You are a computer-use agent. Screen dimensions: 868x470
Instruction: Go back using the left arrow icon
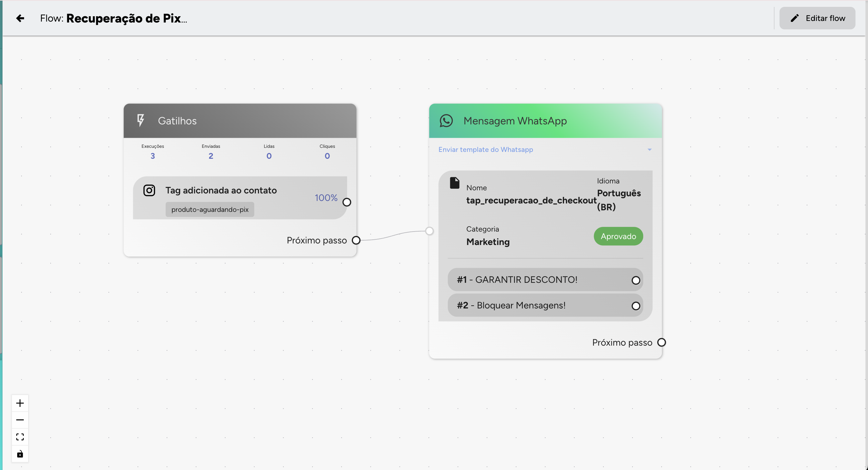click(20, 18)
